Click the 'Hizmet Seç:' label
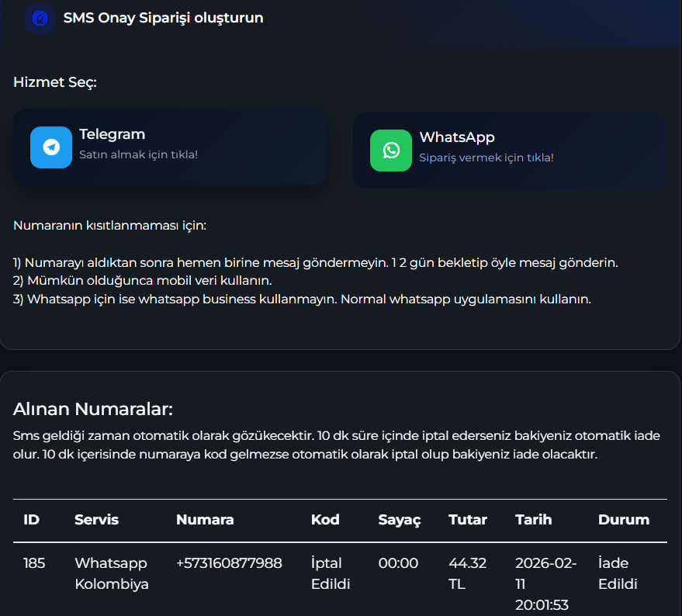 [x=55, y=82]
